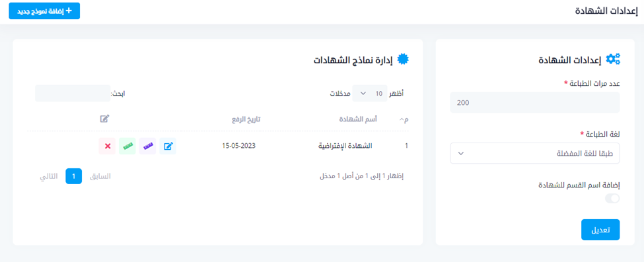Click the أسم الشهادة column header
The image size is (644, 262).
pos(359,119)
